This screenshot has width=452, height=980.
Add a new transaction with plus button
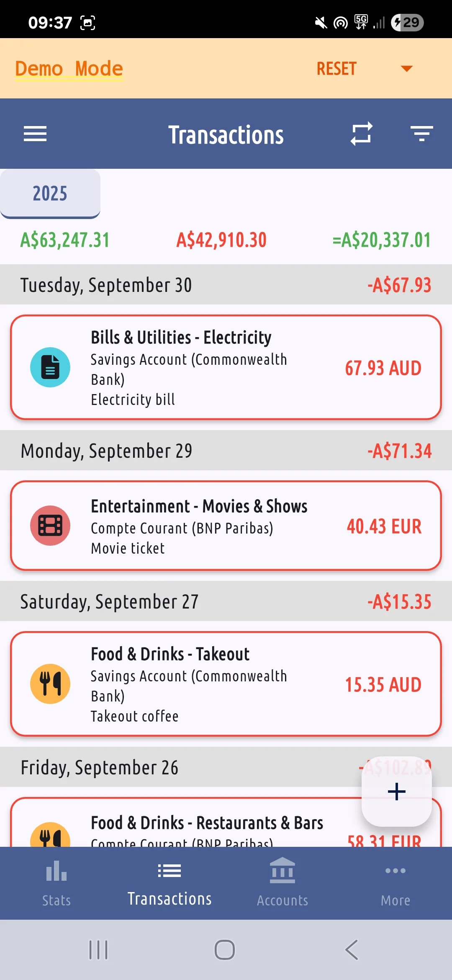(397, 792)
